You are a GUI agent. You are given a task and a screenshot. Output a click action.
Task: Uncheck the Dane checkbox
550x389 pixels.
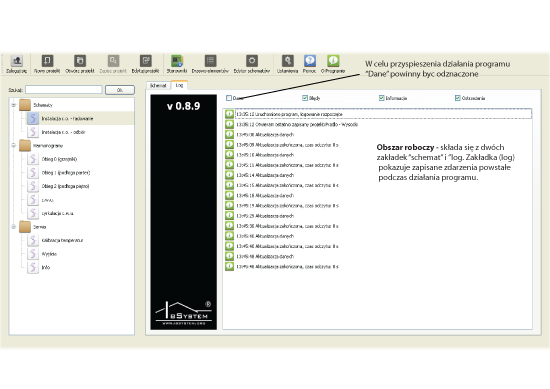229,98
